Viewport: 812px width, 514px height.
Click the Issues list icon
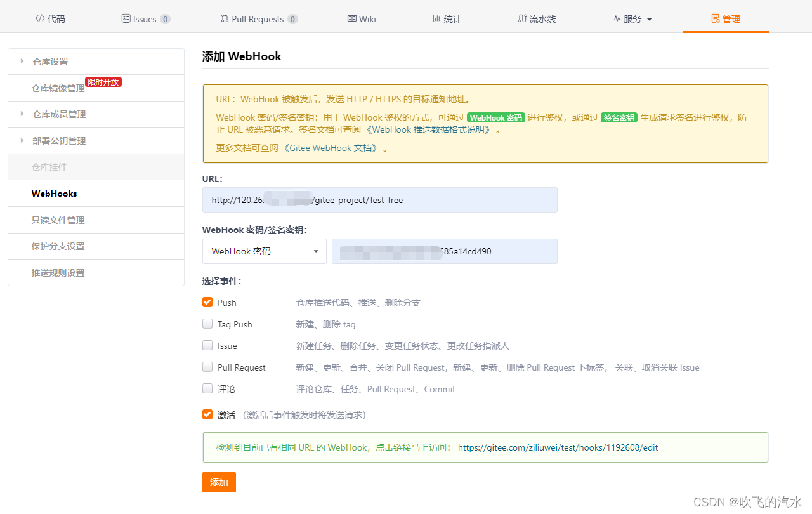click(x=126, y=19)
